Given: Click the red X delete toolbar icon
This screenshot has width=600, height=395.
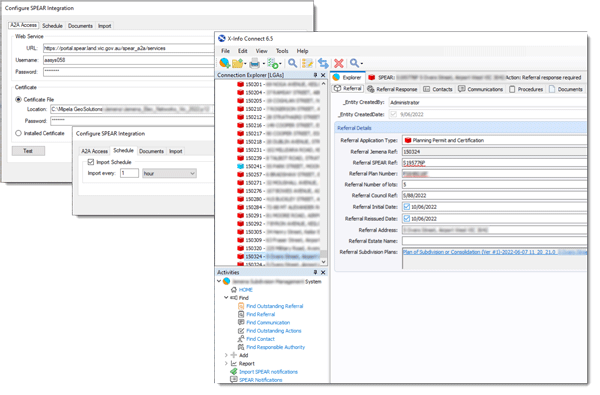Looking at the screenshot, I should [339, 63].
